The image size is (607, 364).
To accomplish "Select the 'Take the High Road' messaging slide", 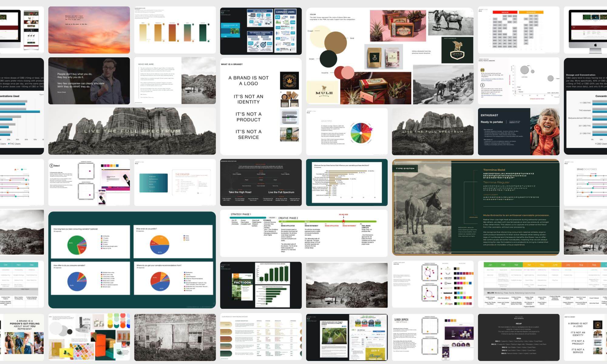I will tap(261, 182).
